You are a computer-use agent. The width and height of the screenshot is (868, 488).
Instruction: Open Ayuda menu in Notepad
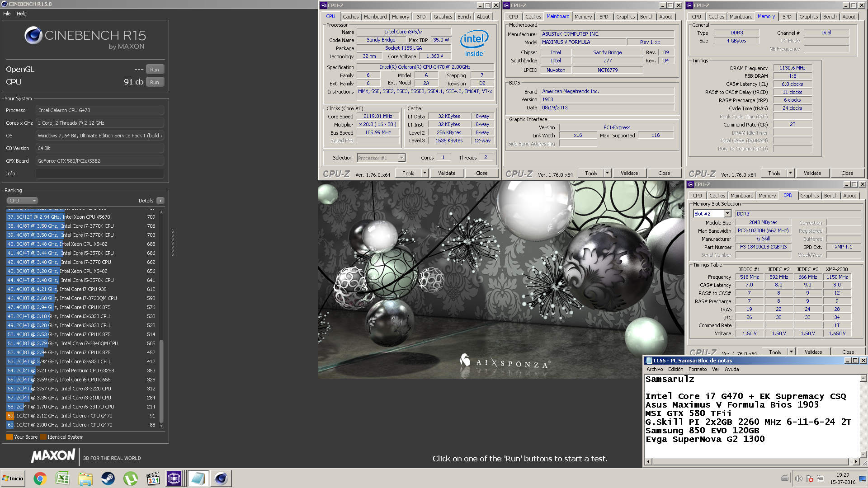pyautogui.click(x=732, y=369)
